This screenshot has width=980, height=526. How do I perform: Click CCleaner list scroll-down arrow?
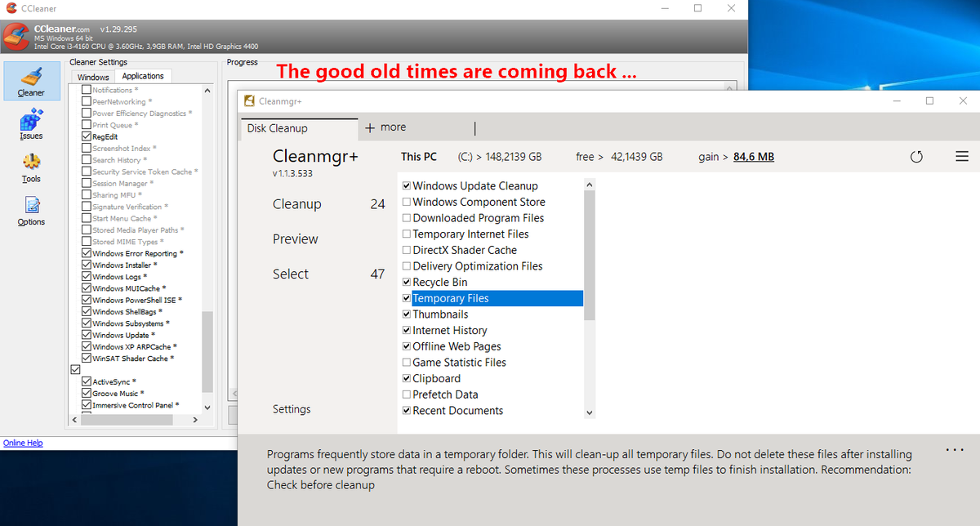pyautogui.click(x=207, y=406)
